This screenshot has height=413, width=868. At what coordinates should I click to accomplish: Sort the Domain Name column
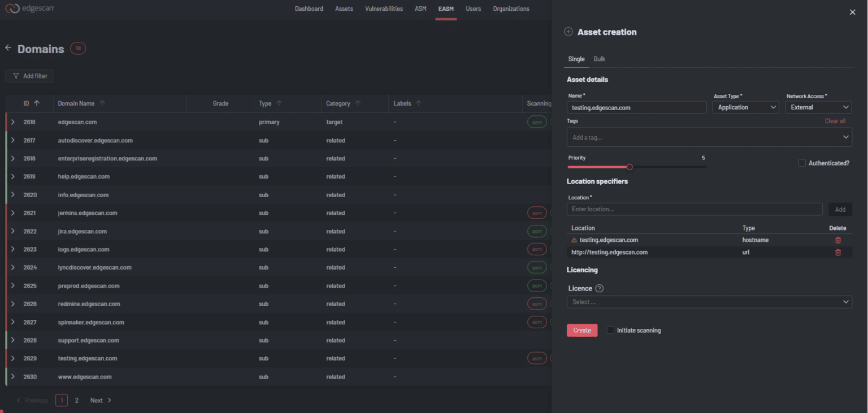(x=102, y=103)
